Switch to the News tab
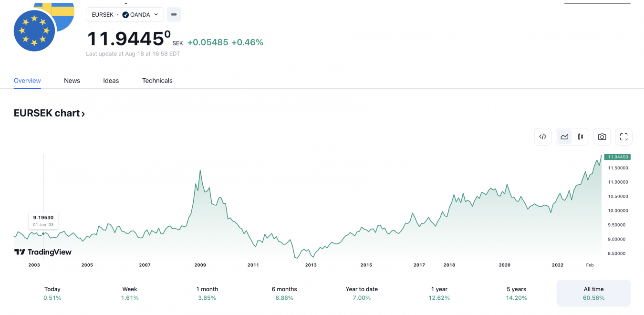 (x=72, y=81)
